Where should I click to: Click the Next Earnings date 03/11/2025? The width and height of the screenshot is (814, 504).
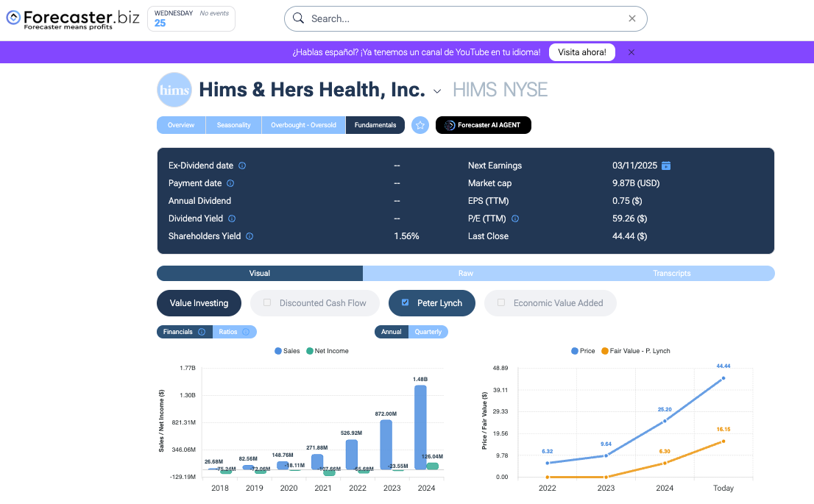(x=634, y=166)
